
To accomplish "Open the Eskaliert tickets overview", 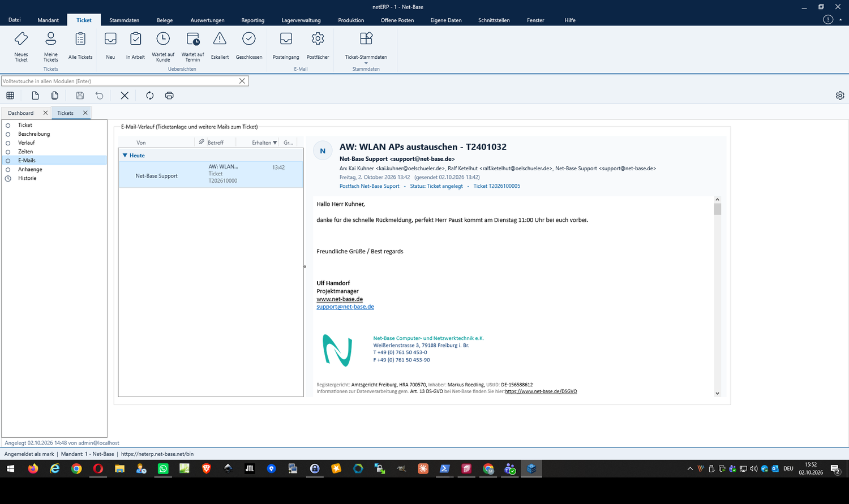I will click(x=220, y=46).
